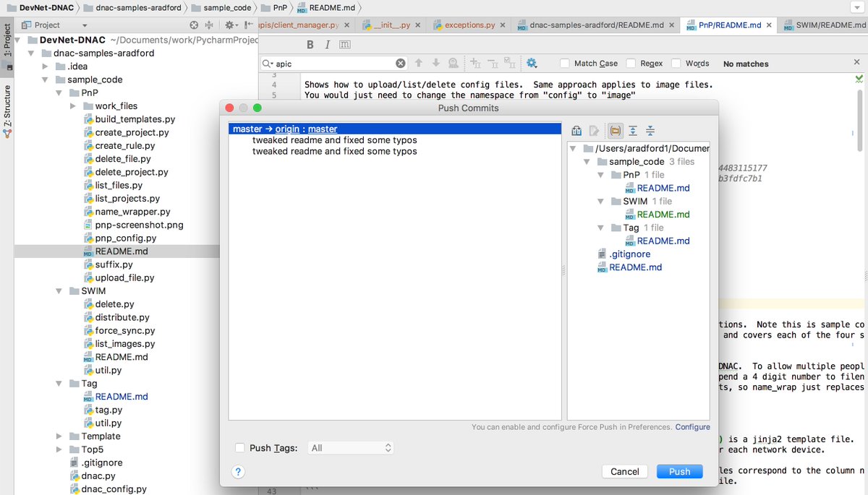This screenshot has height=495, width=868.
Task: Open the help question mark button
Action: coord(238,471)
